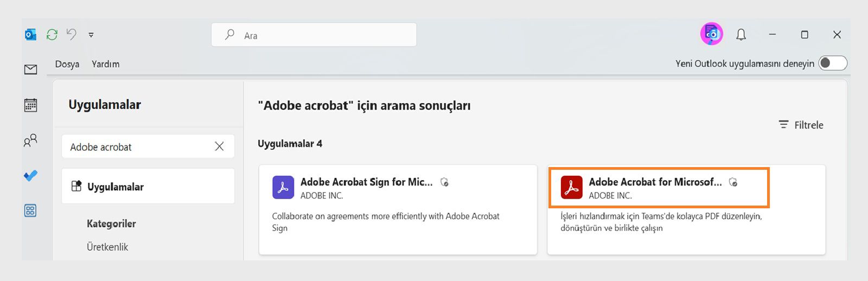Click the magnifier icon in Ara box

pyautogui.click(x=230, y=35)
